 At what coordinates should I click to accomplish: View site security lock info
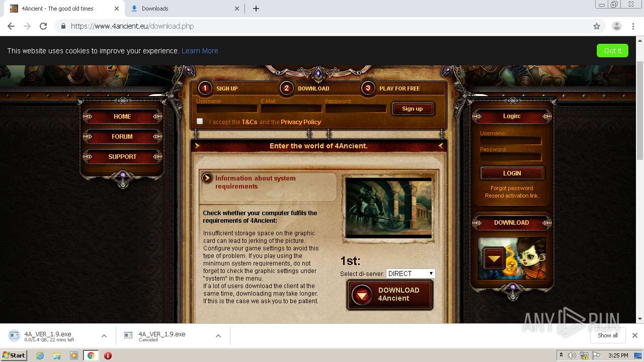(63, 26)
